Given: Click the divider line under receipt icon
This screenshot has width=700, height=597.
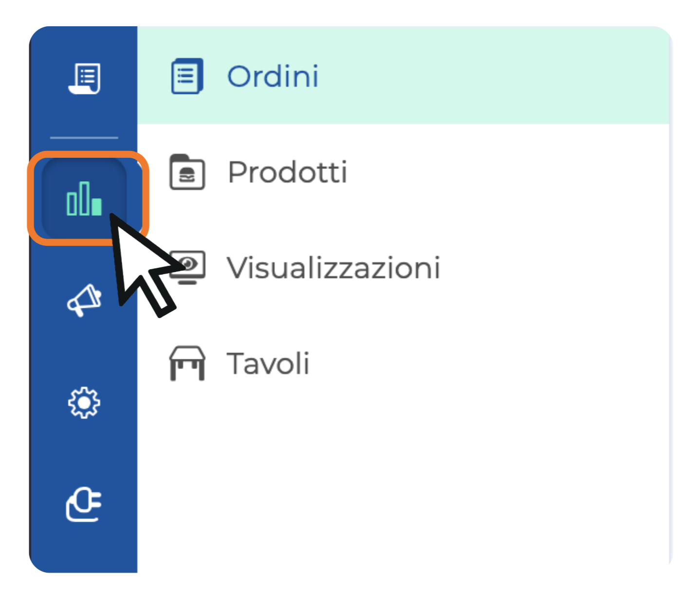Looking at the screenshot, I should (x=84, y=138).
